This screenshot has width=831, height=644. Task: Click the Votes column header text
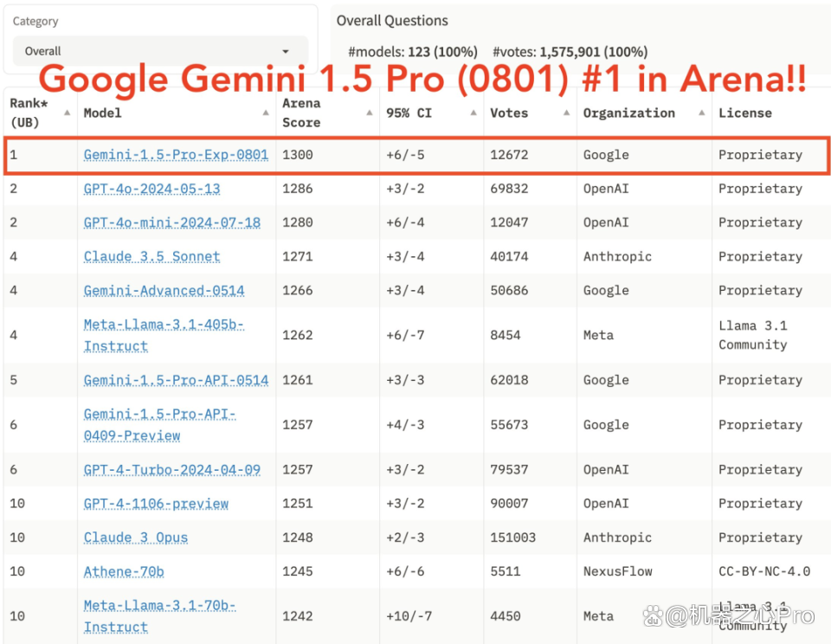[x=509, y=113]
